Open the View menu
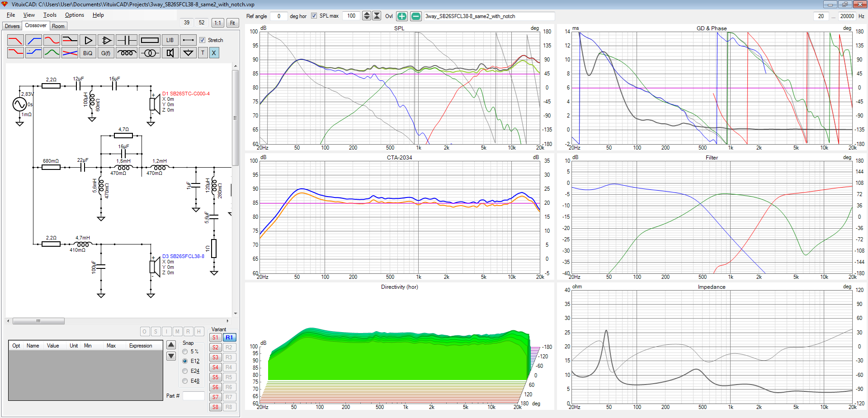 point(29,15)
